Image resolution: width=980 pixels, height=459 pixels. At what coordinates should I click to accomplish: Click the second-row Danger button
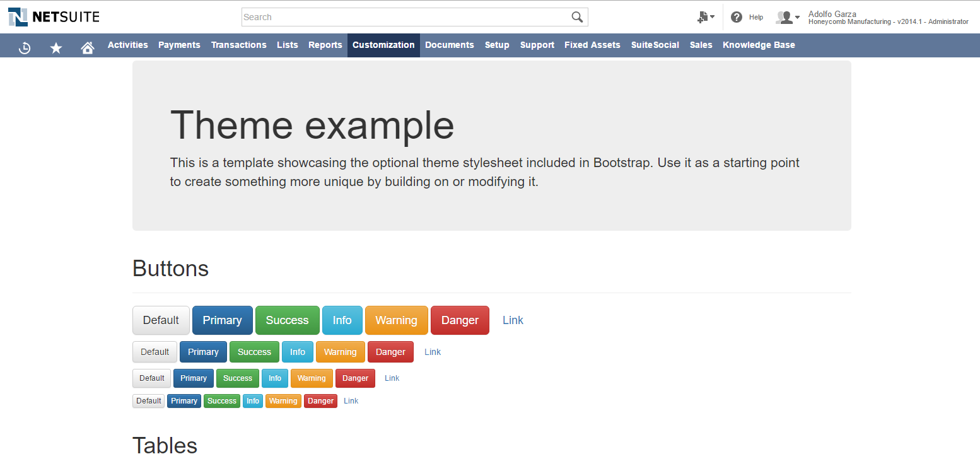point(390,352)
